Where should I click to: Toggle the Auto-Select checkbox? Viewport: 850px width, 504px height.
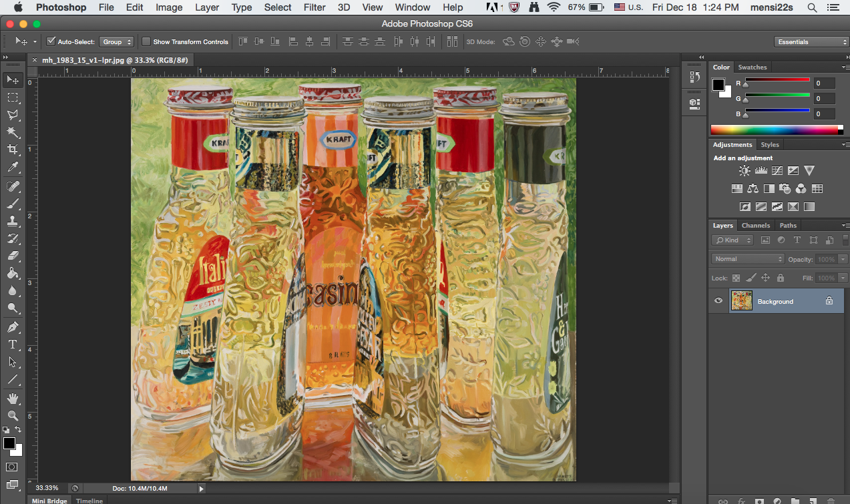(51, 41)
